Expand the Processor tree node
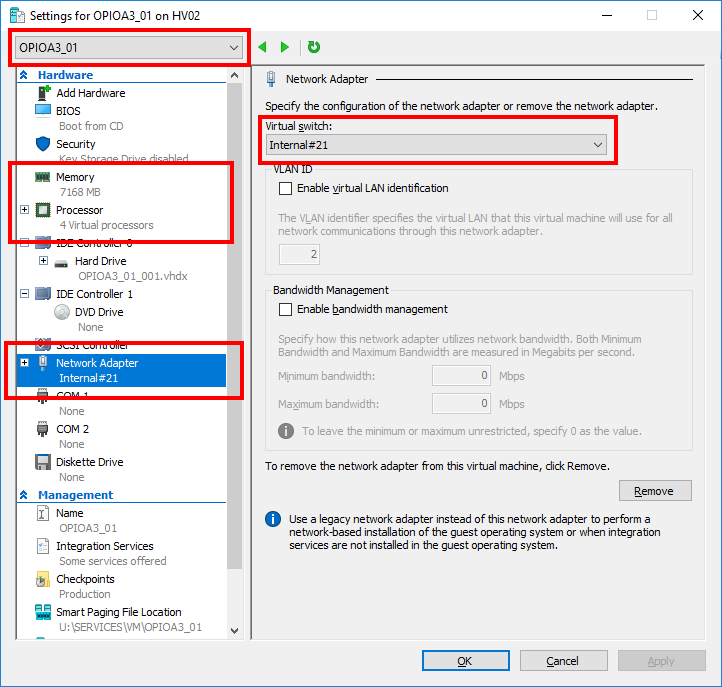 pos(25,210)
